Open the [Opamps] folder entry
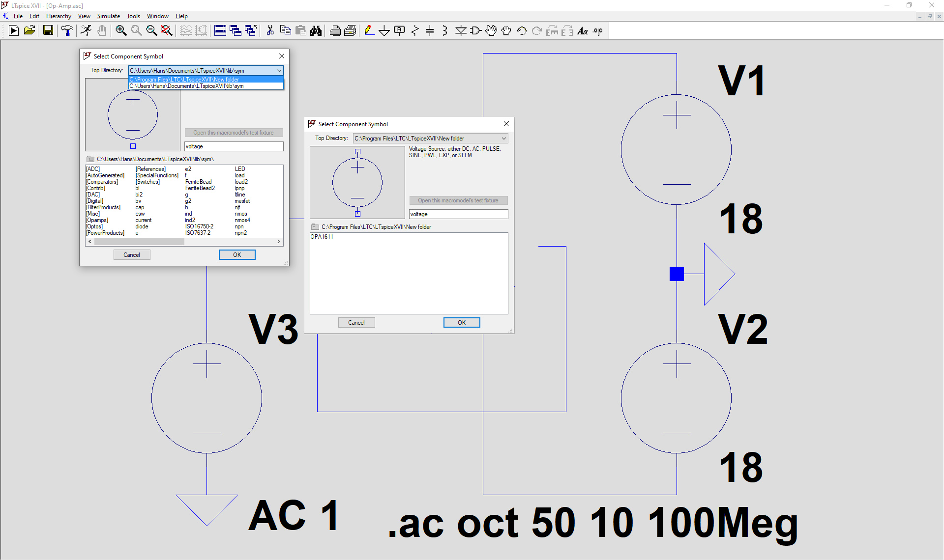Image resolution: width=944 pixels, height=560 pixels. (x=97, y=220)
